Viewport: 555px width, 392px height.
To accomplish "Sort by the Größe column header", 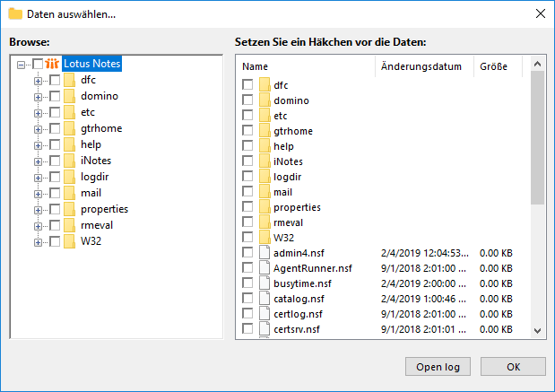I will point(498,66).
